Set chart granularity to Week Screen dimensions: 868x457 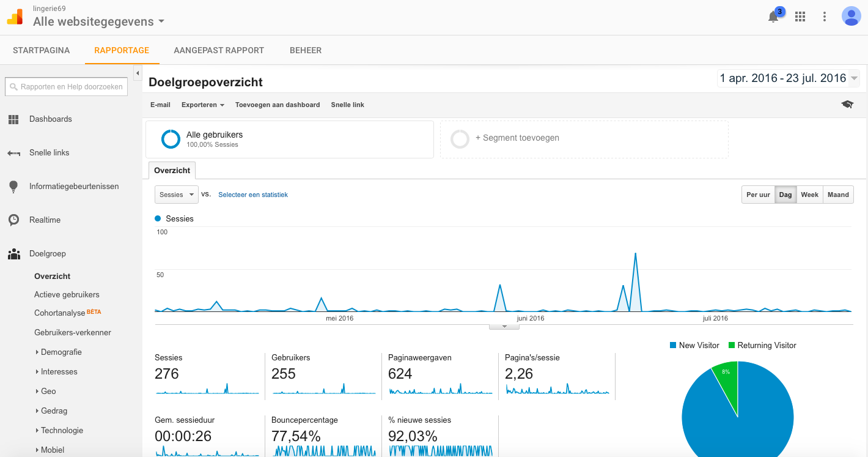(810, 195)
